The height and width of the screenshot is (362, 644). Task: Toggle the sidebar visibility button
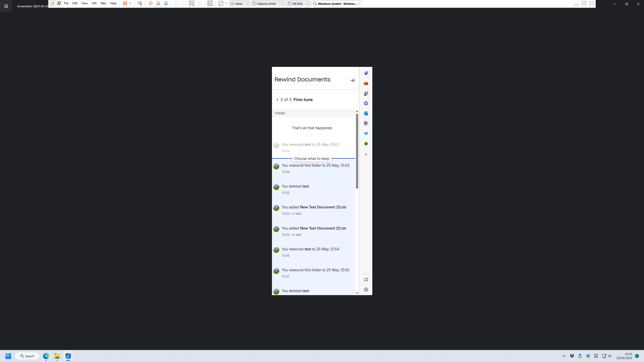tap(366, 280)
